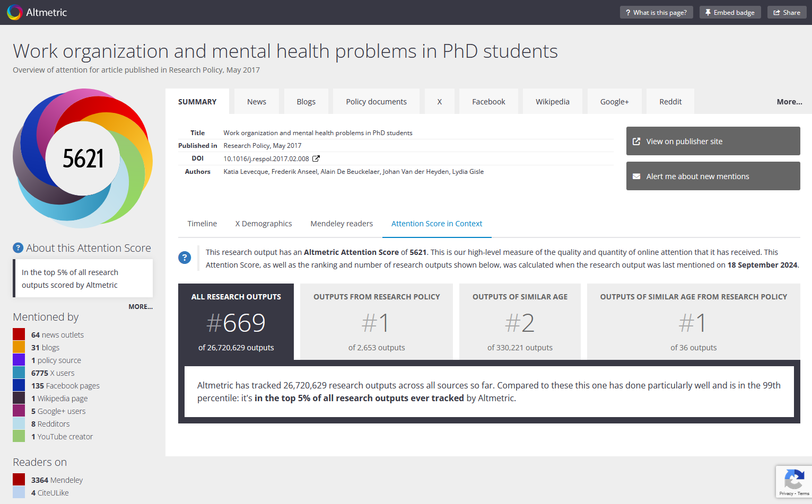
Task: Click the light green YouTube creator swatch
Action: pyautogui.click(x=19, y=436)
